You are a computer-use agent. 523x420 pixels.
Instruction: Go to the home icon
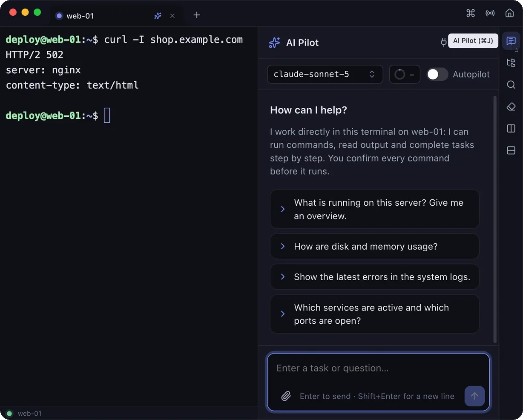(x=509, y=13)
